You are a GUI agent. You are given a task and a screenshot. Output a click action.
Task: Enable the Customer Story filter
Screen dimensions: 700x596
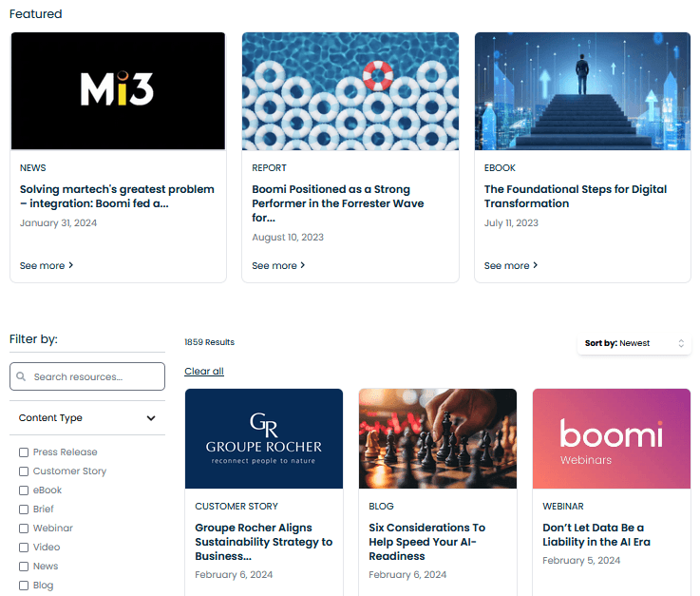point(24,471)
